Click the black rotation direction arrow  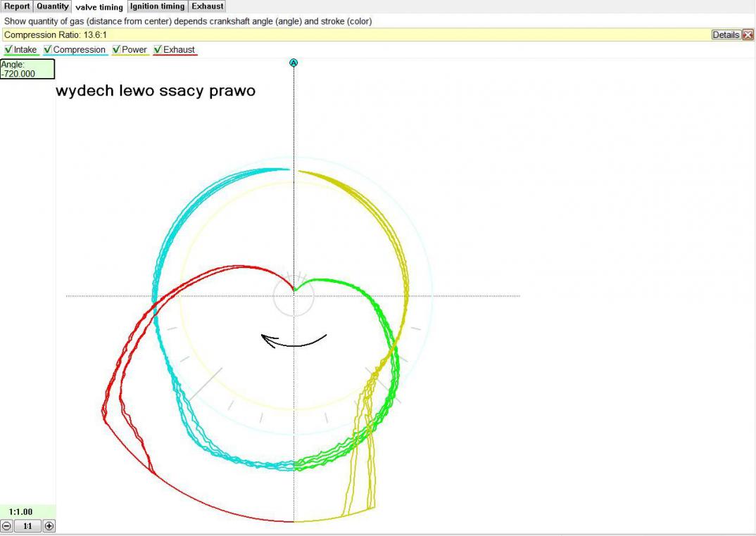[x=294, y=341]
